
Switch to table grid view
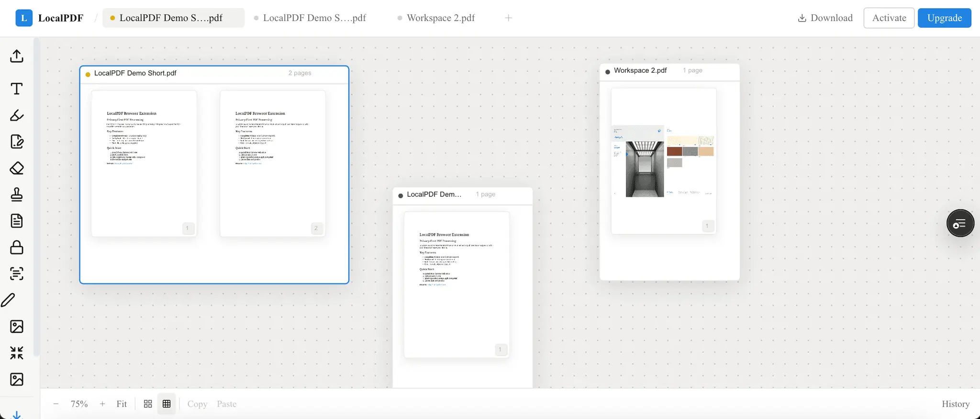pos(167,404)
